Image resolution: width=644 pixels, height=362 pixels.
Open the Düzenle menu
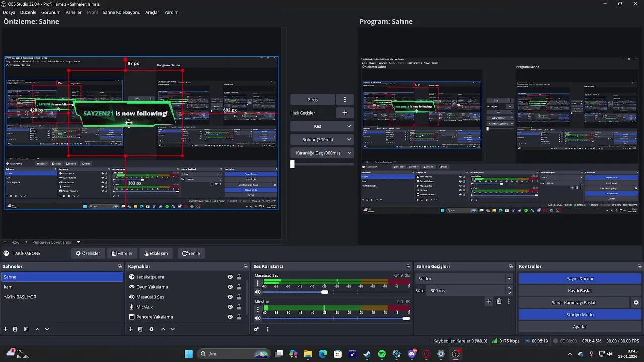[x=28, y=12]
